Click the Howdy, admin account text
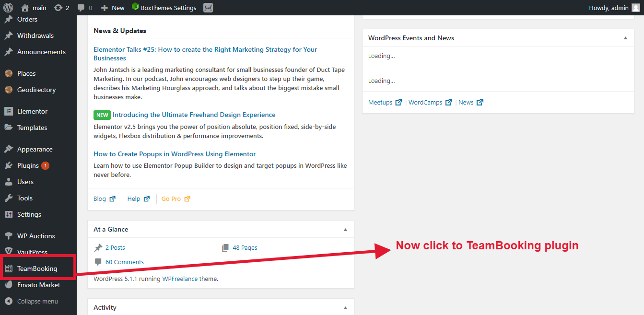The height and width of the screenshot is (315, 644). [x=609, y=8]
